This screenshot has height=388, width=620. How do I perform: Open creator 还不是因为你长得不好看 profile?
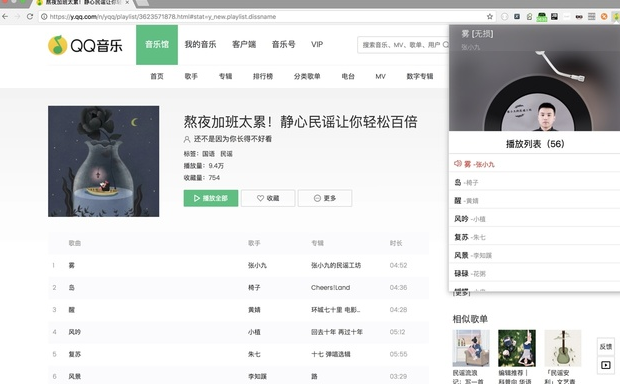(x=232, y=139)
